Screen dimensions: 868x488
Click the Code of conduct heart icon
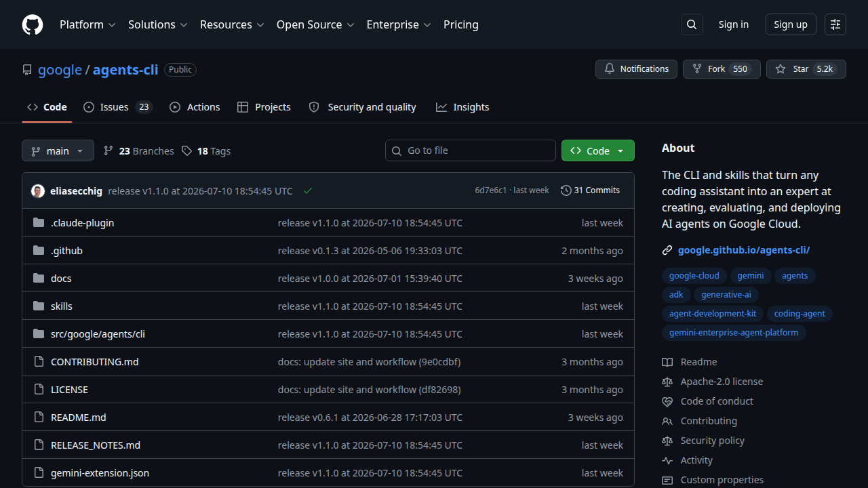667,402
